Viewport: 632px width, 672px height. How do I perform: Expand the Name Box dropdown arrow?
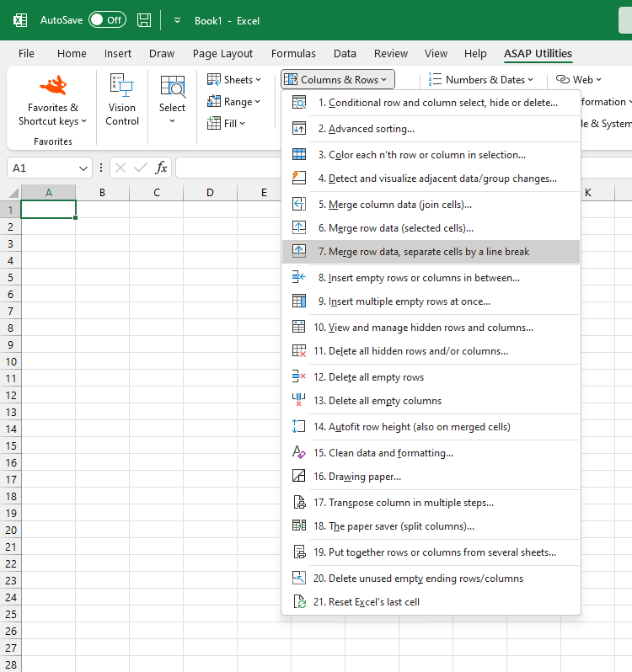click(x=83, y=168)
